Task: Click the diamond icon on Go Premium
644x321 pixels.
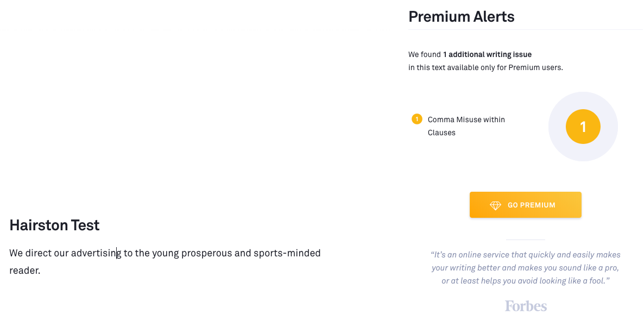Action: pos(495,205)
